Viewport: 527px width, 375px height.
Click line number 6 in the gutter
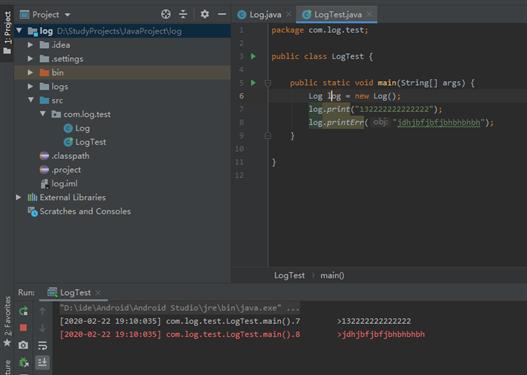coord(241,96)
